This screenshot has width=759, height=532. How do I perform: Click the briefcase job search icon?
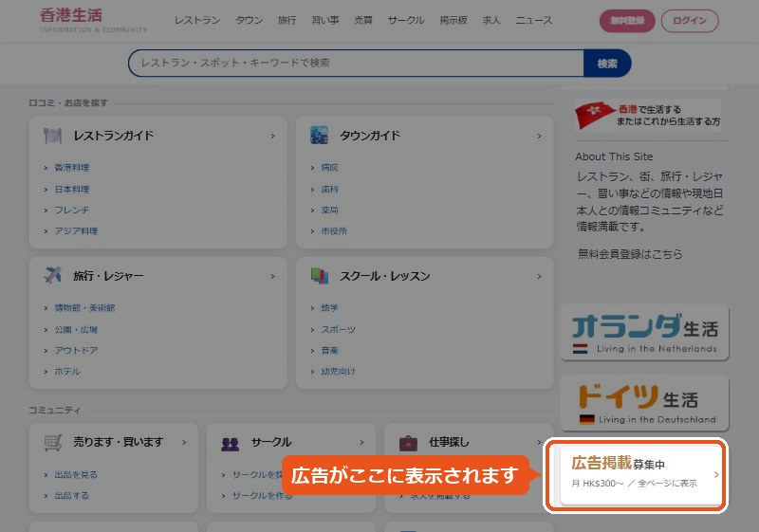pyautogui.click(x=408, y=443)
